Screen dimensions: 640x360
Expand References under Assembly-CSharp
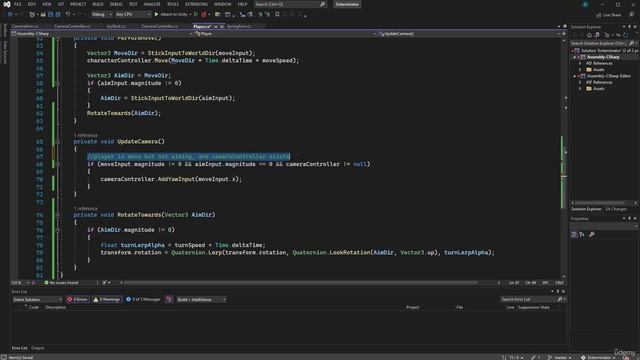tap(580, 64)
